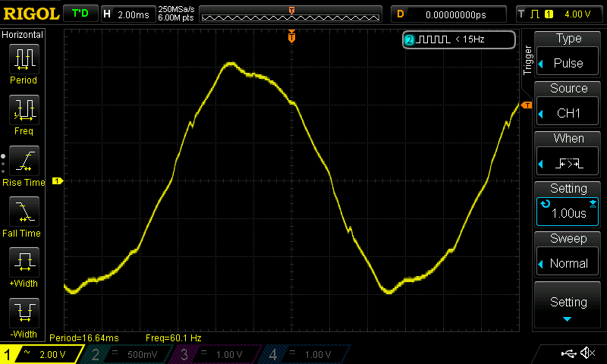Click the USB connection status icon

click(x=569, y=353)
